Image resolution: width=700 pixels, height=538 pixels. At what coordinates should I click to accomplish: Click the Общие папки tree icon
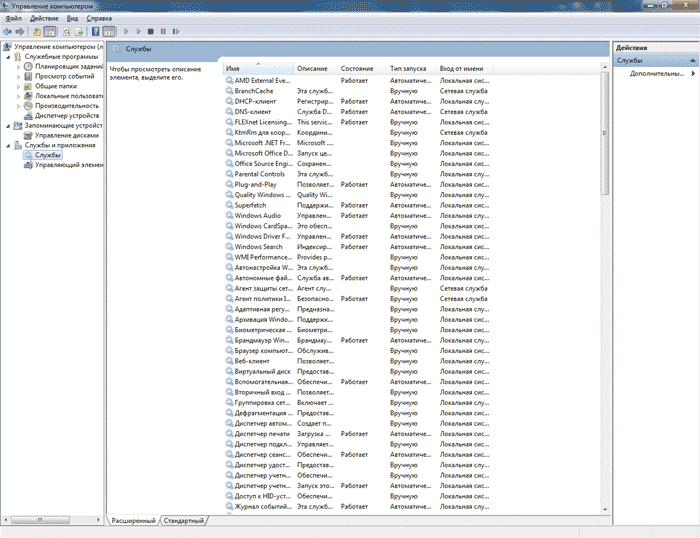pyautogui.click(x=28, y=86)
